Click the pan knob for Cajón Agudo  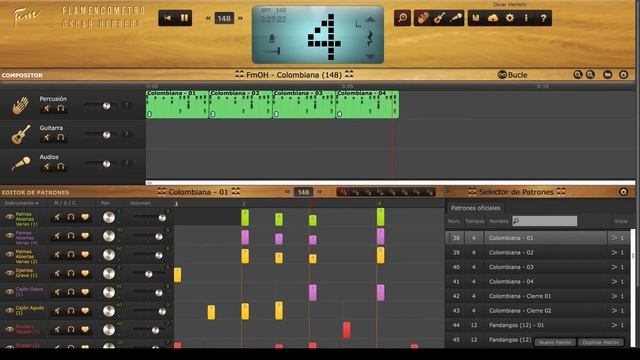109,311
